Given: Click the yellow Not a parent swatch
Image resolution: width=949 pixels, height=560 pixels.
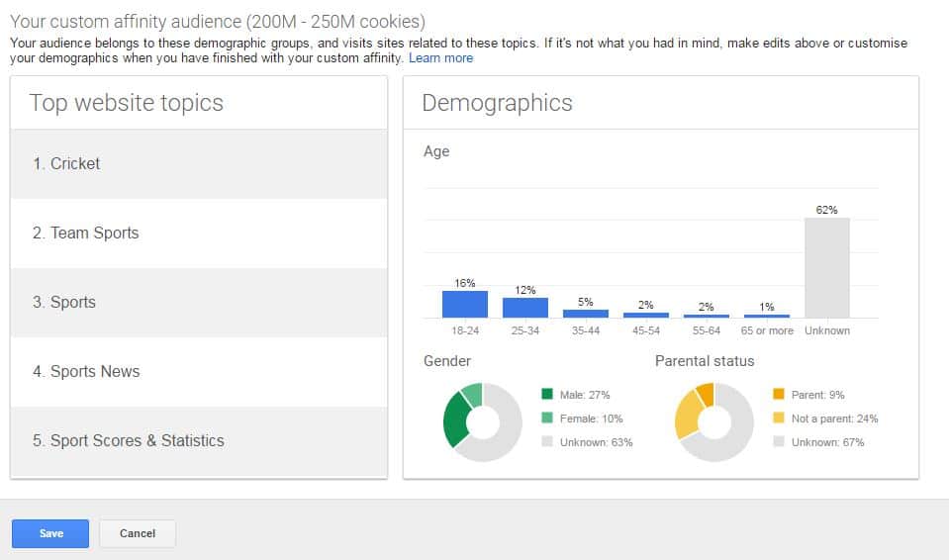Looking at the screenshot, I should (x=779, y=418).
